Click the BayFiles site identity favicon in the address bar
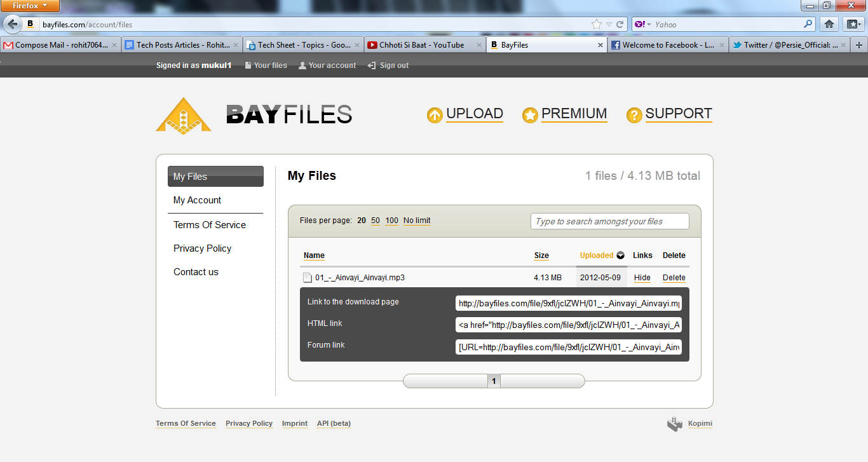This screenshot has height=462, width=868. pyautogui.click(x=30, y=25)
